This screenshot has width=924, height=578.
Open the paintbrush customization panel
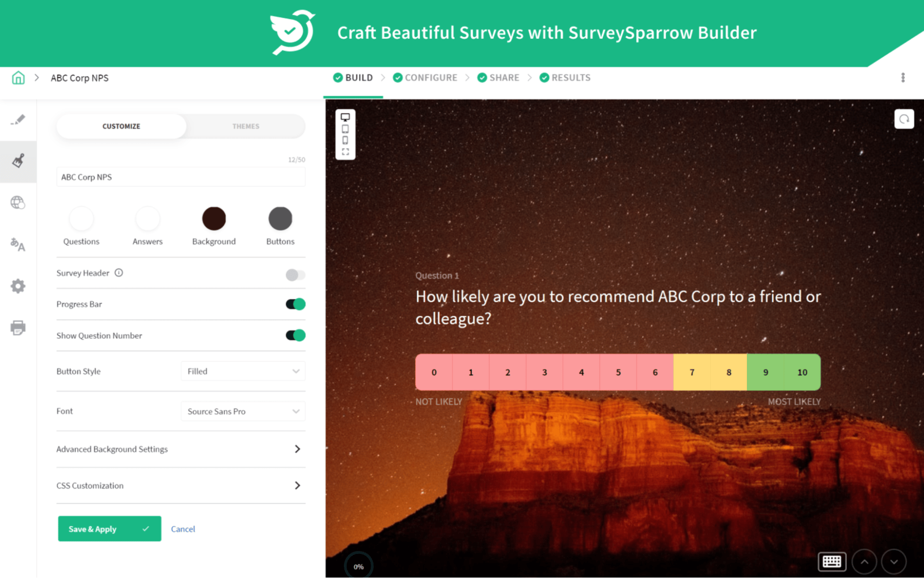coord(18,161)
